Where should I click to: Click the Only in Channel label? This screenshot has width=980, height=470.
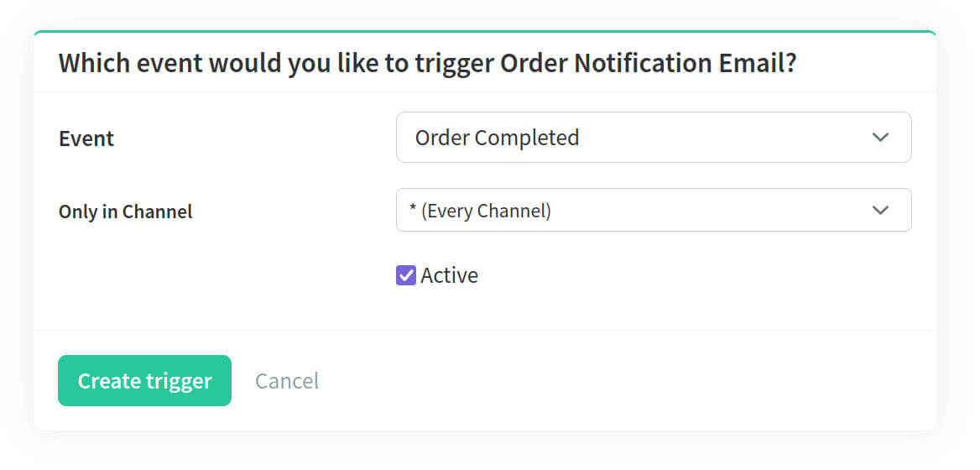126,211
